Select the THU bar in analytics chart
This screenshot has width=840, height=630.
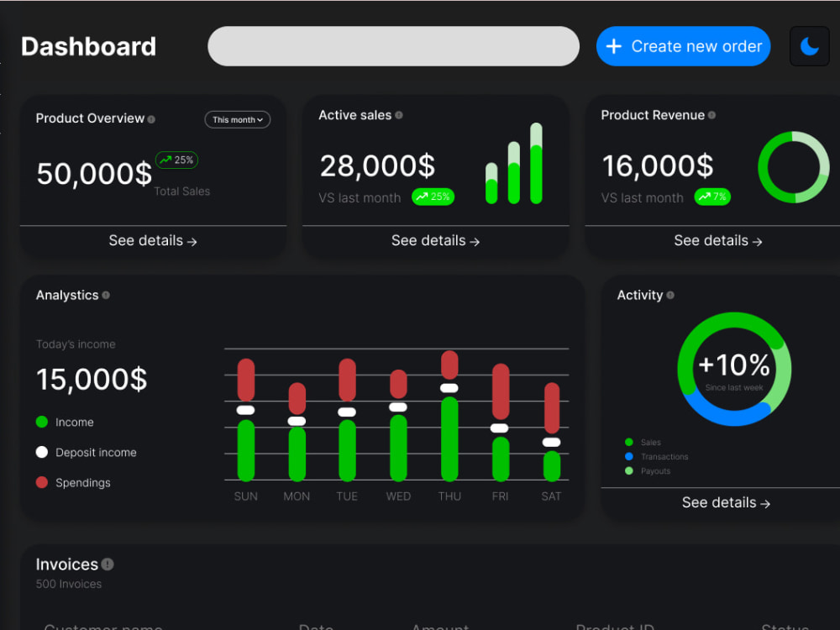tap(449, 416)
